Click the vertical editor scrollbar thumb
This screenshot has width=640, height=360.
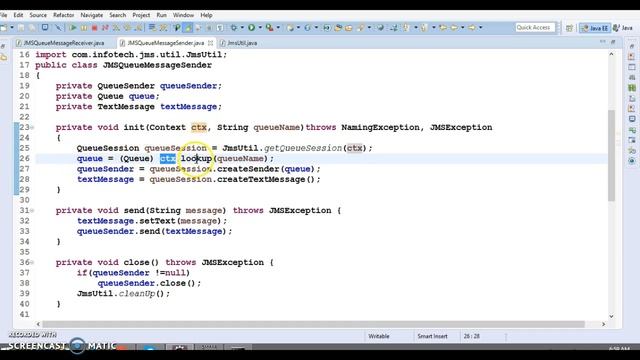coord(611,155)
